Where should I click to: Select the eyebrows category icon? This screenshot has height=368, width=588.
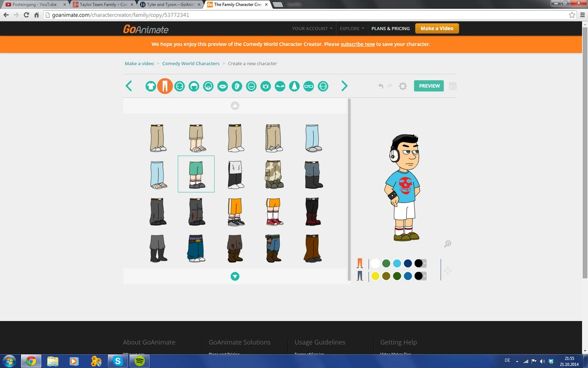[x=279, y=86]
